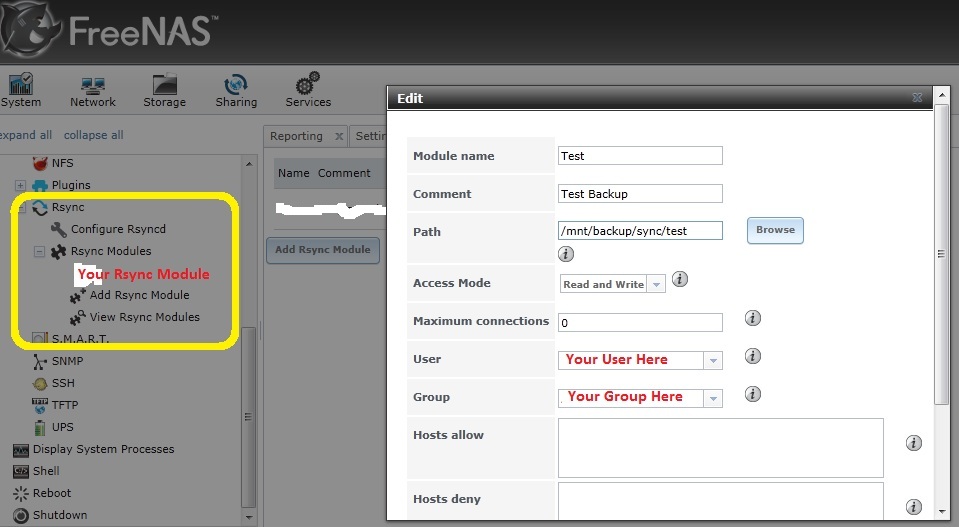Click the Hosts allow text area
Screen dimensions: 959x527
(x=720, y=448)
